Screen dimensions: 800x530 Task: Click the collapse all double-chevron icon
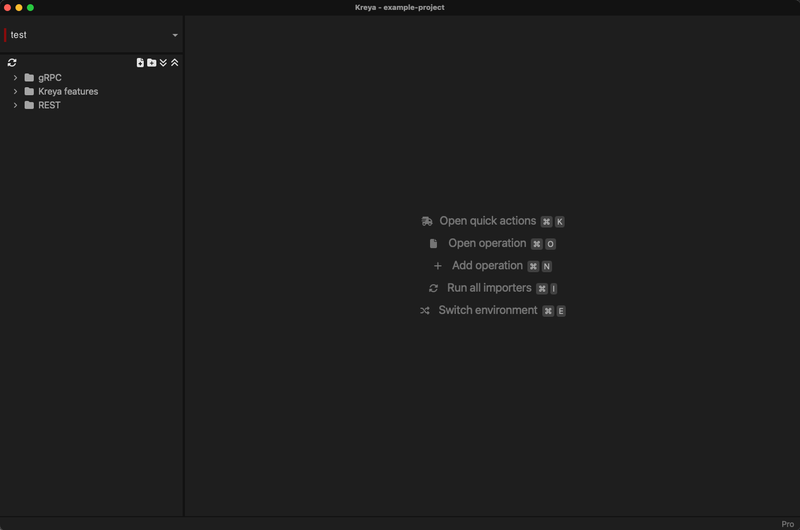[175, 63]
